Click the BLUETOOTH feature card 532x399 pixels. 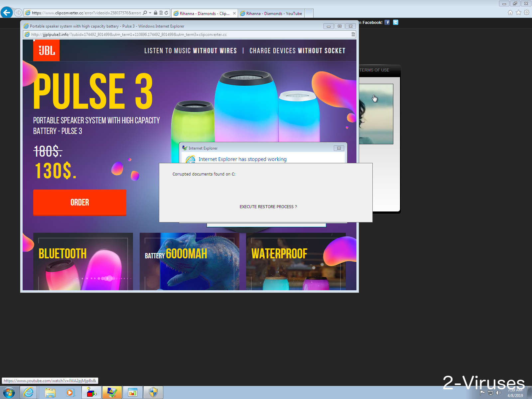[83, 261]
